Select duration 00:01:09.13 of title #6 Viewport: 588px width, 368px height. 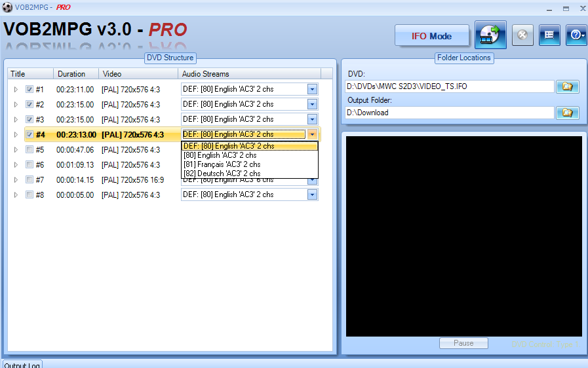[x=75, y=165]
